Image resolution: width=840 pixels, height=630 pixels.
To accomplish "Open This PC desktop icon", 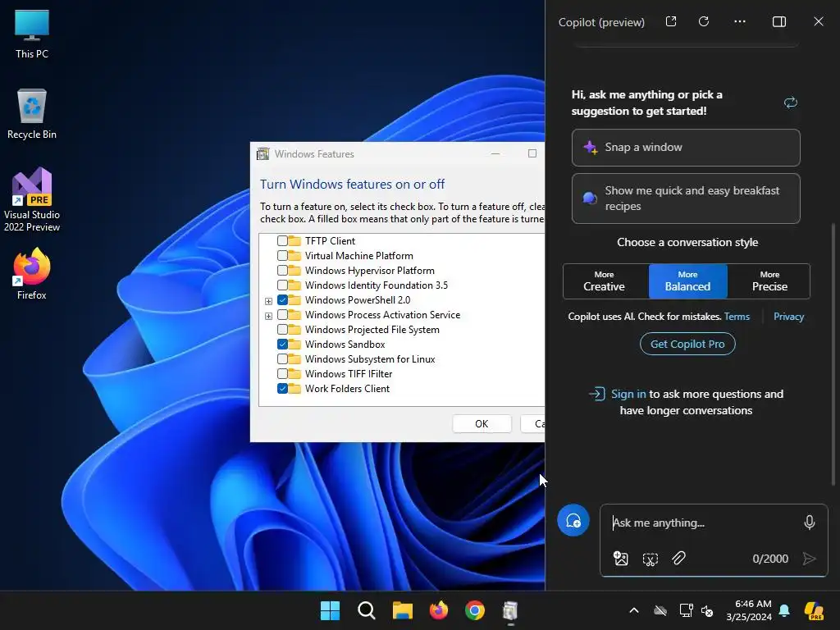I will coord(32,34).
